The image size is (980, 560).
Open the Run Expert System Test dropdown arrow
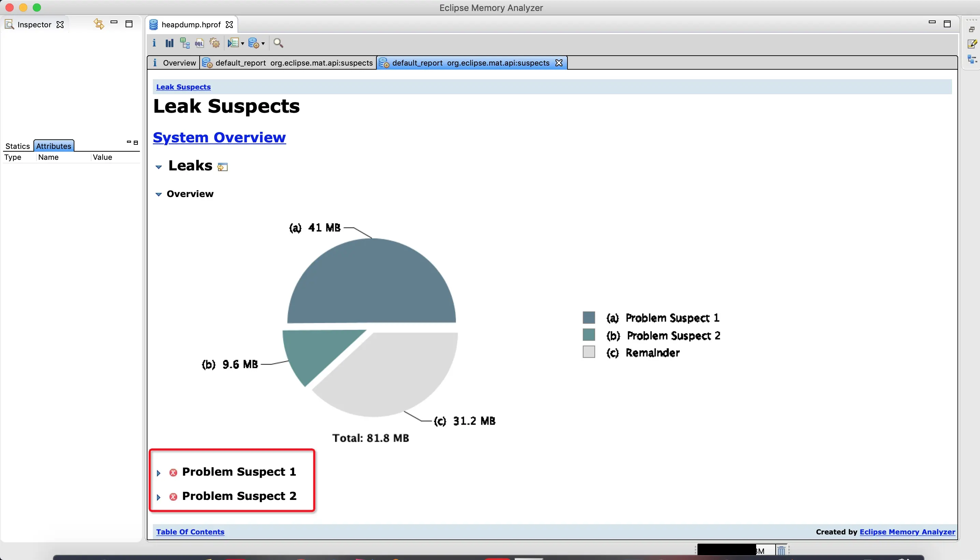pos(263,43)
